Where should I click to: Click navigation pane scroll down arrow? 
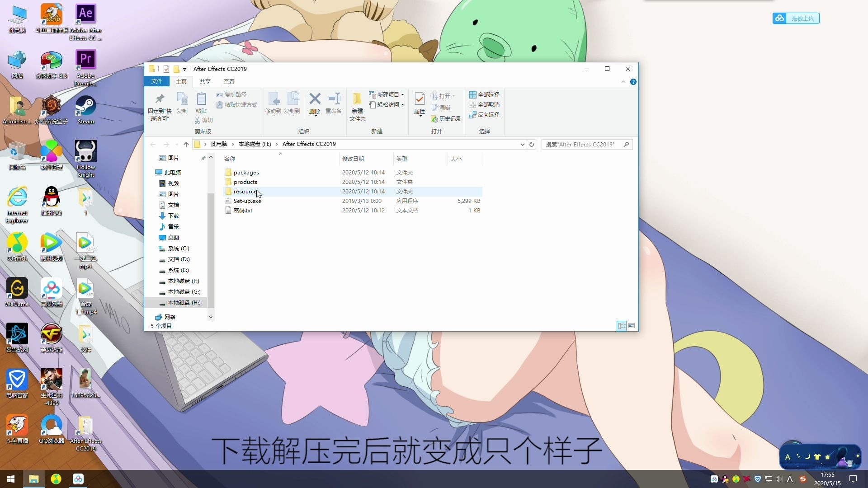point(211,317)
